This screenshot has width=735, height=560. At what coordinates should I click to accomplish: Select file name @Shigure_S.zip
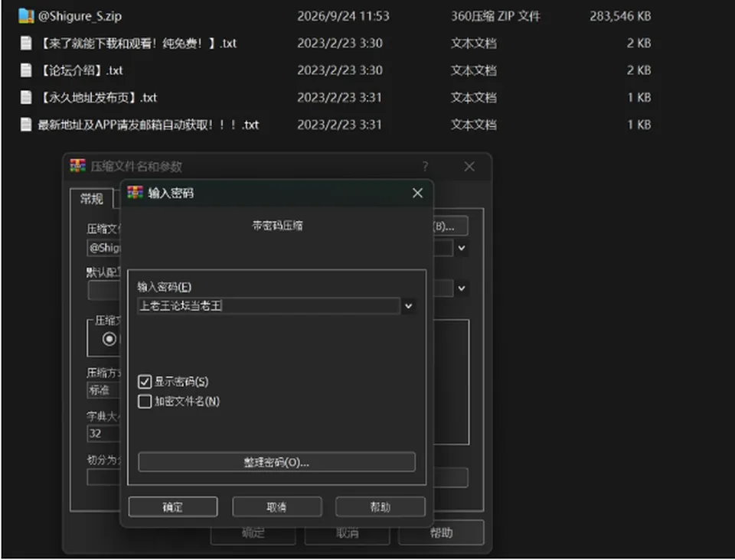80,16
